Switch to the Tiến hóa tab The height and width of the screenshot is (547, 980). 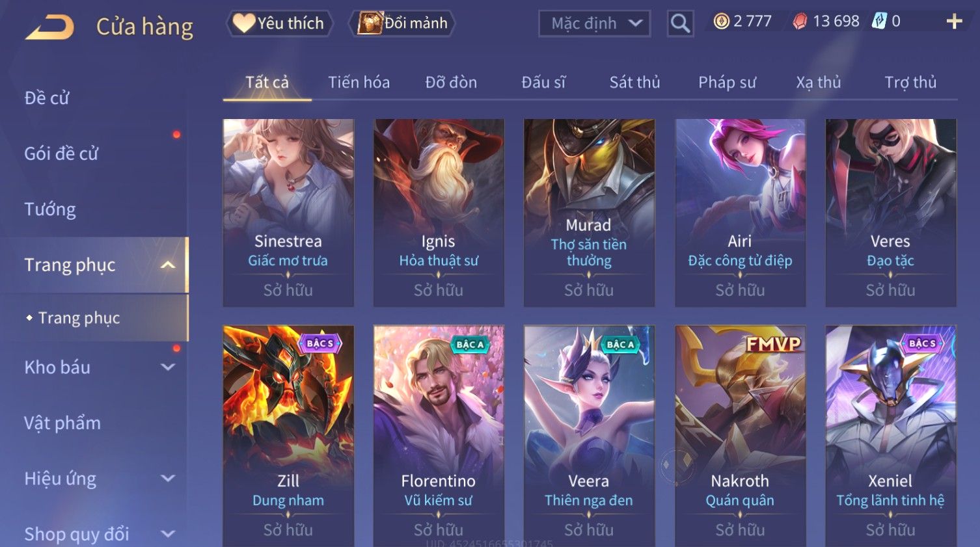point(359,82)
